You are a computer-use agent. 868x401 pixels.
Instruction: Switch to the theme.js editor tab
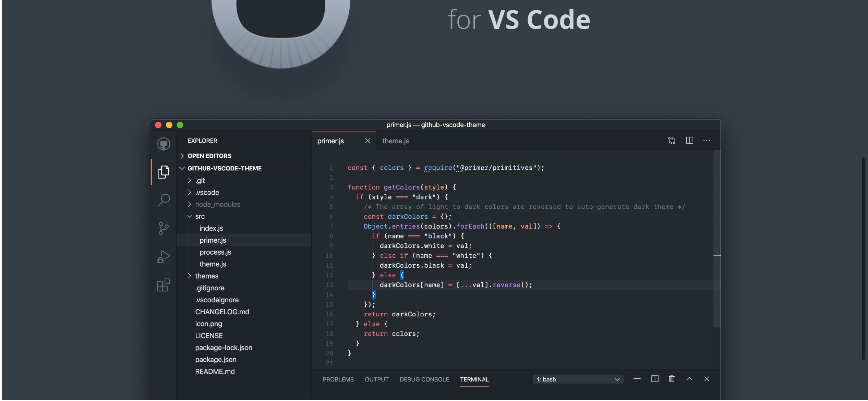pos(396,141)
